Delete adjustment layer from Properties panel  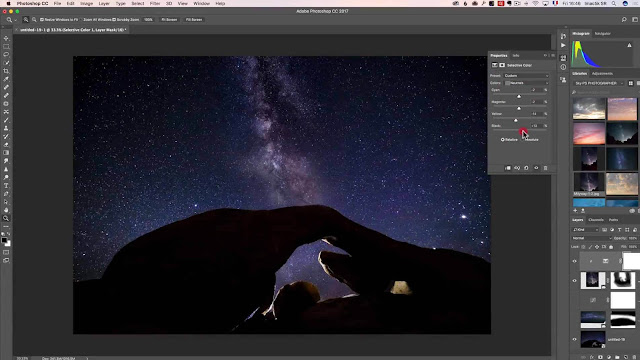pyautogui.click(x=545, y=168)
